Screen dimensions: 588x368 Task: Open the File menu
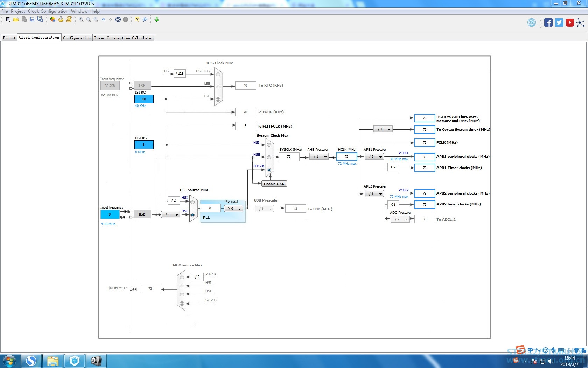click(5, 11)
